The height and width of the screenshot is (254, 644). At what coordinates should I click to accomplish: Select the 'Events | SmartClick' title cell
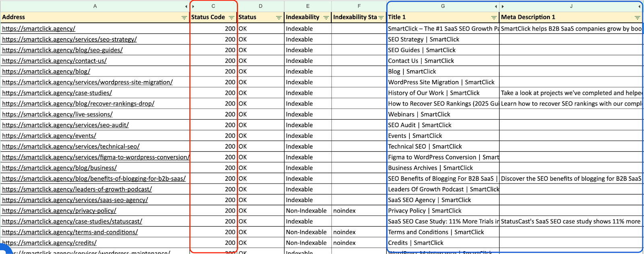point(443,136)
